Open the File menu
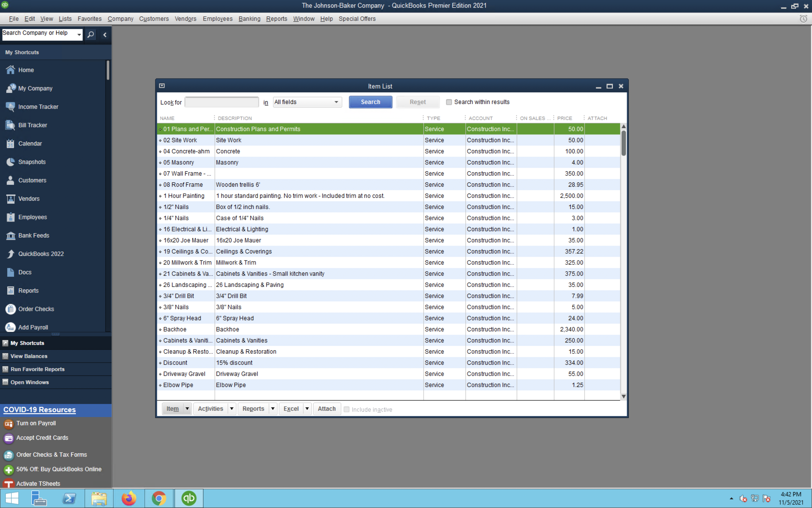812x508 pixels. click(14, 19)
